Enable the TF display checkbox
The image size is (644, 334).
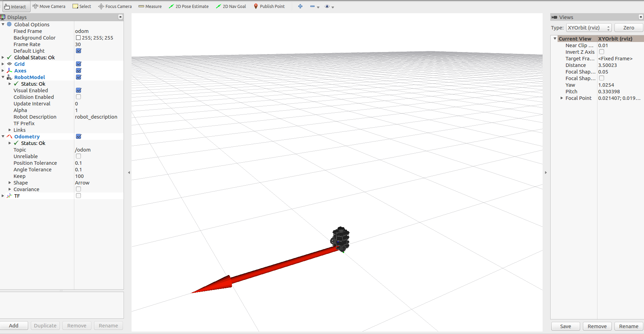tap(78, 196)
